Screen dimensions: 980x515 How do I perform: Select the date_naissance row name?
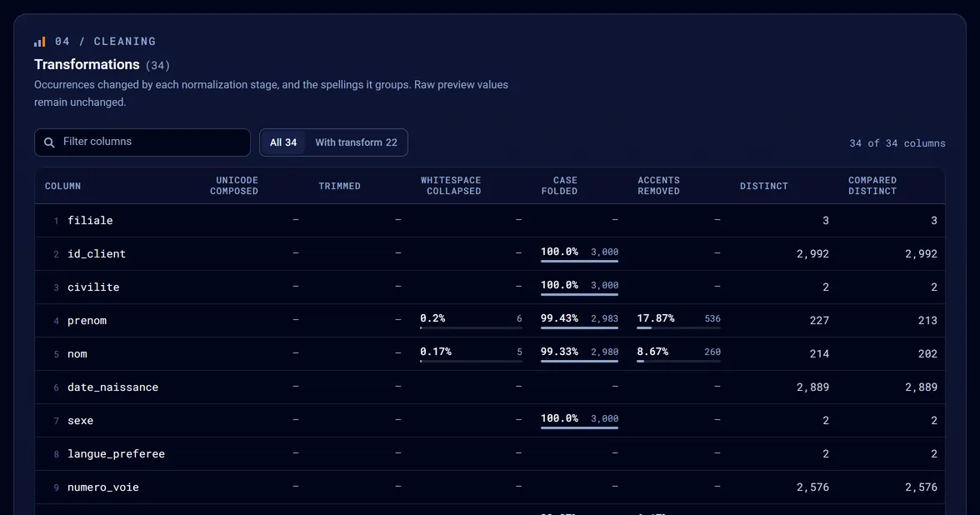[x=112, y=387]
